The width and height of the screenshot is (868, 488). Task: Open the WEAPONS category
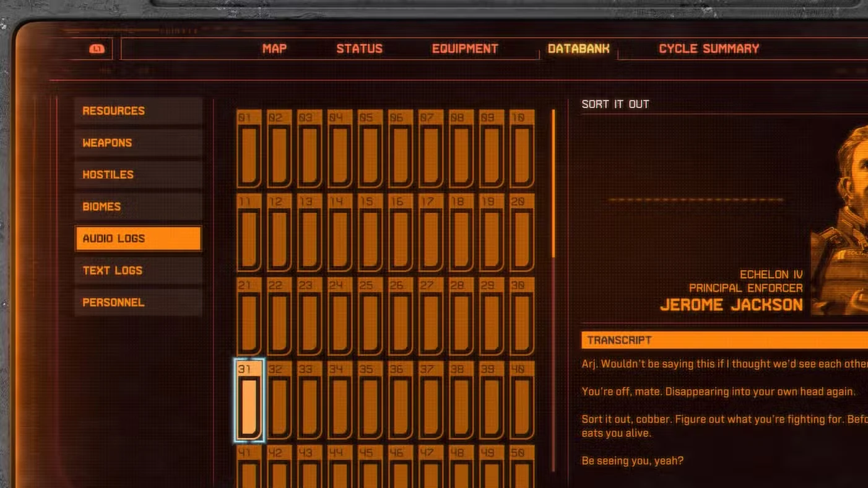coord(139,143)
